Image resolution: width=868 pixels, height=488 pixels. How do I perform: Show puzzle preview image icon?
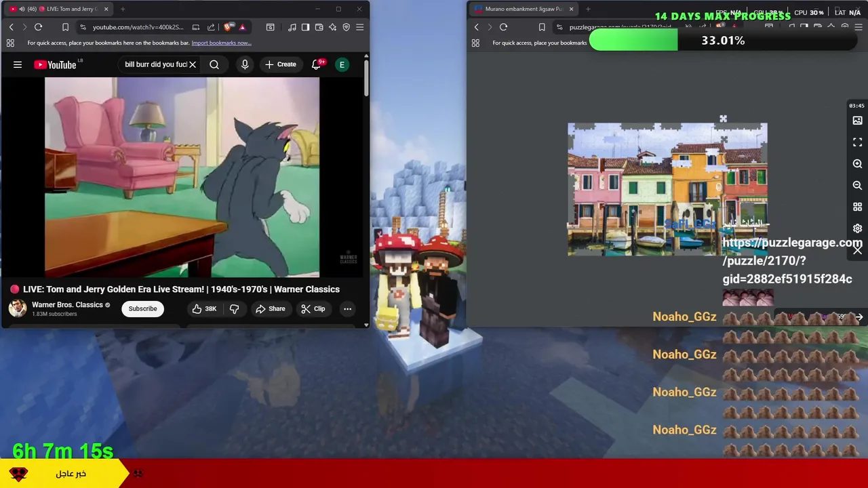pos(857,121)
